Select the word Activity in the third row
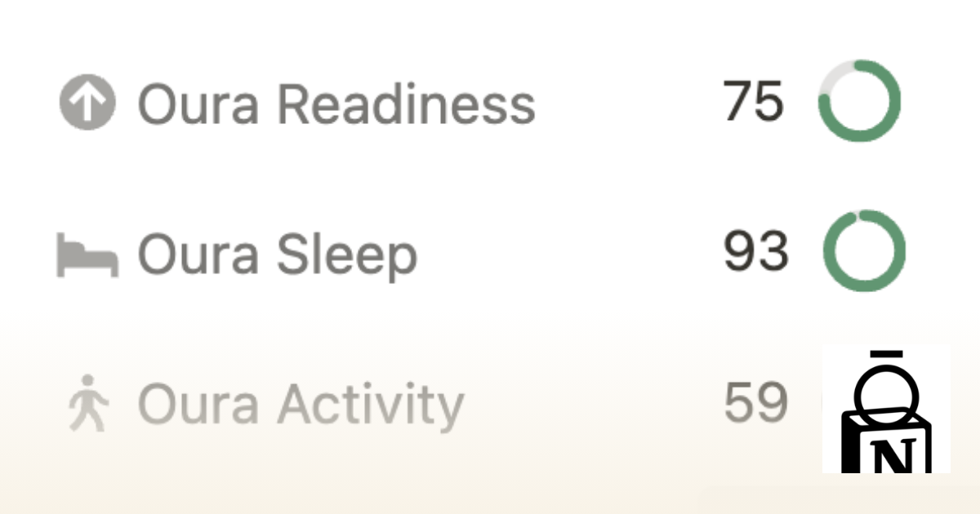This screenshot has width=980, height=514. pyautogui.click(x=370, y=405)
